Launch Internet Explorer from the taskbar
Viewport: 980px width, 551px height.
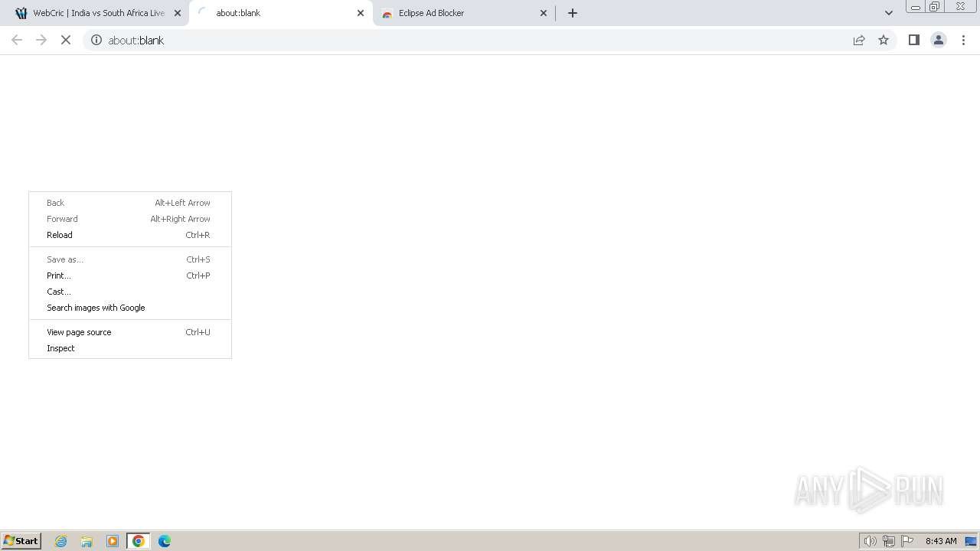click(61, 541)
